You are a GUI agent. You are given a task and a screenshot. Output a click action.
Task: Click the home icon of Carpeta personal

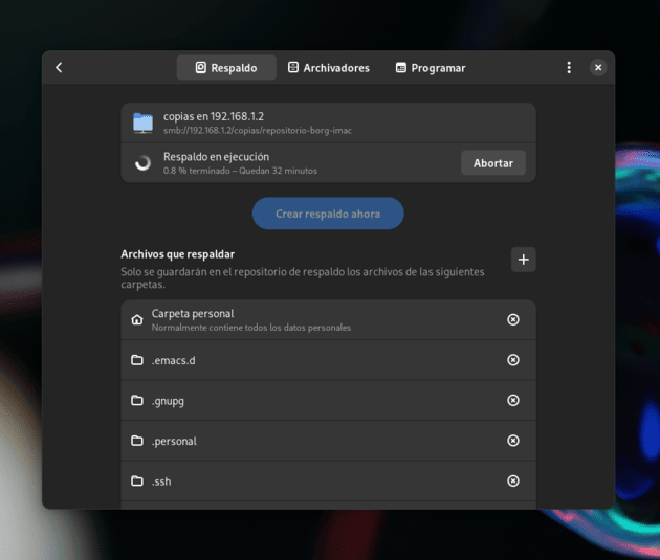tap(137, 320)
